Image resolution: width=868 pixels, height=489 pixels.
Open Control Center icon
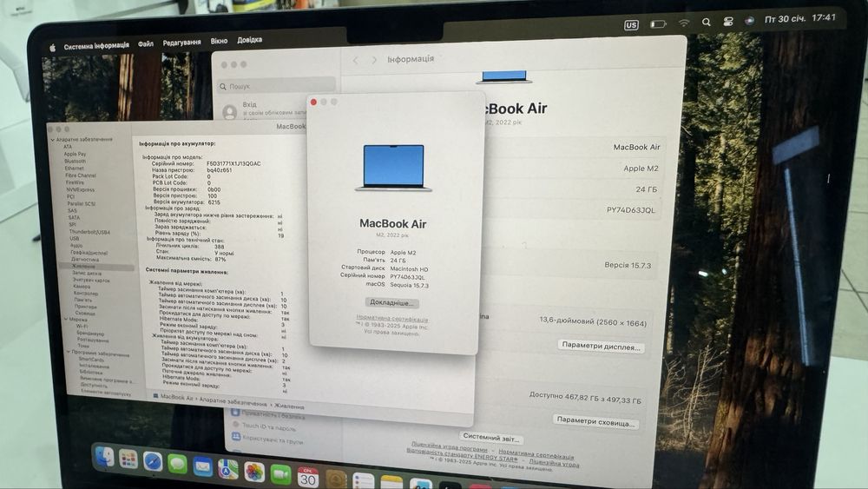[x=728, y=22]
